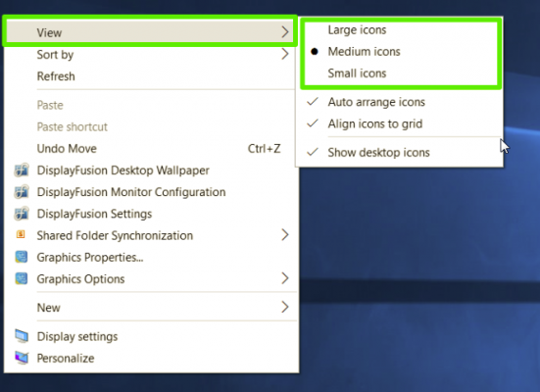This screenshot has width=540, height=392.
Task: Click the Graphics Options icon
Action: tap(22, 278)
